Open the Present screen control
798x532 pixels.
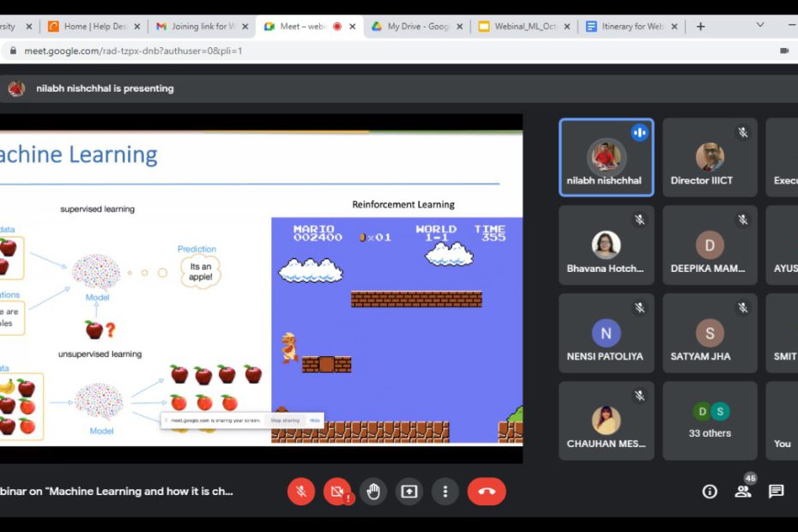pyautogui.click(x=408, y=492)
